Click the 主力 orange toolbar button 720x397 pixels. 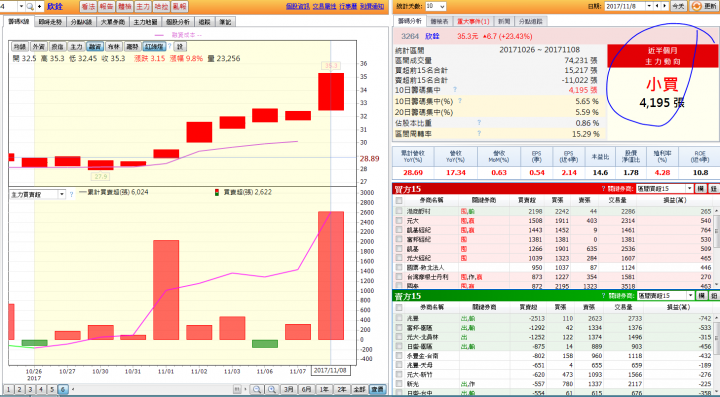click(x=143, y=6)
